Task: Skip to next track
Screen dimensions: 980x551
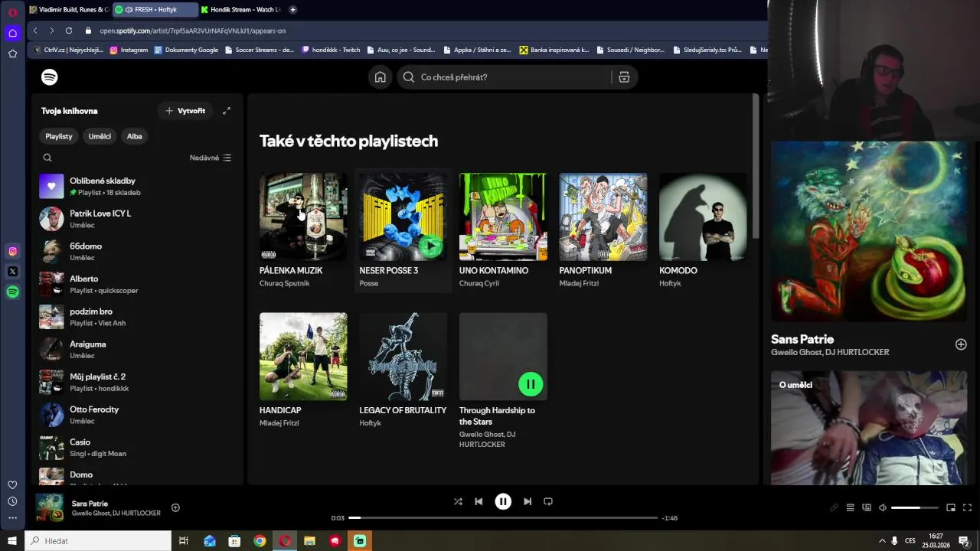Action: [x=528, y=501]
